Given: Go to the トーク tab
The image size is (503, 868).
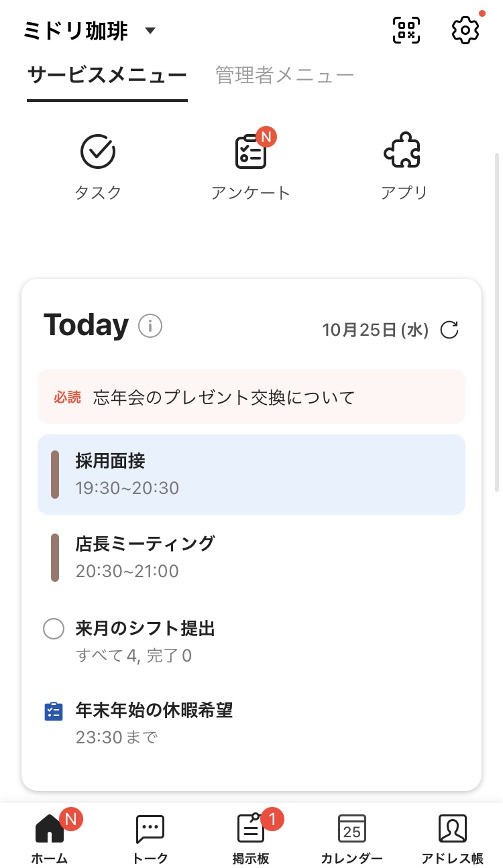Looking at the screenshot, I should pyautogui.click(x=150, y=838).
